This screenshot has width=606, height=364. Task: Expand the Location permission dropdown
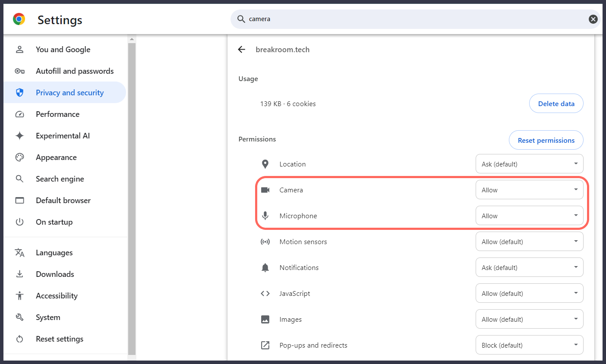coord(529,164)
